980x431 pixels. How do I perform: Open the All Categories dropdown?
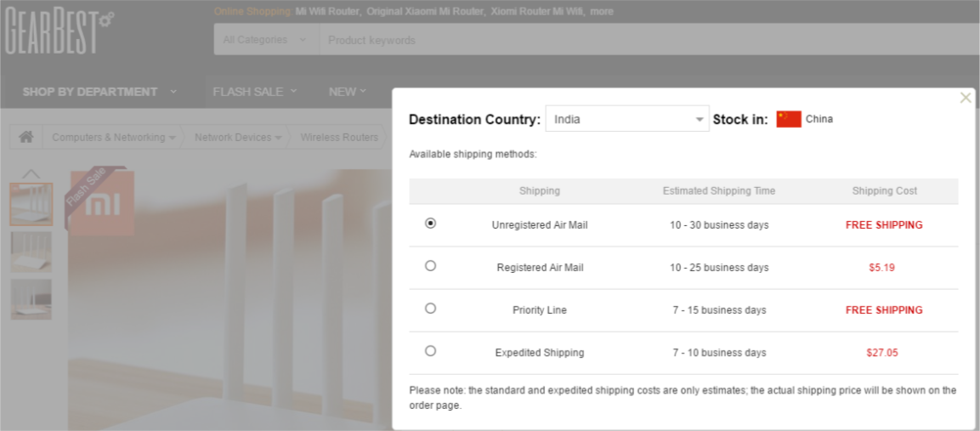point(264,40)
